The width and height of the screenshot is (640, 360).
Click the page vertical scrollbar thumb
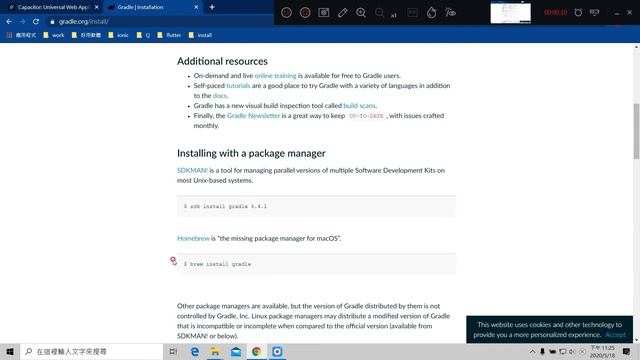click(636, 131)
